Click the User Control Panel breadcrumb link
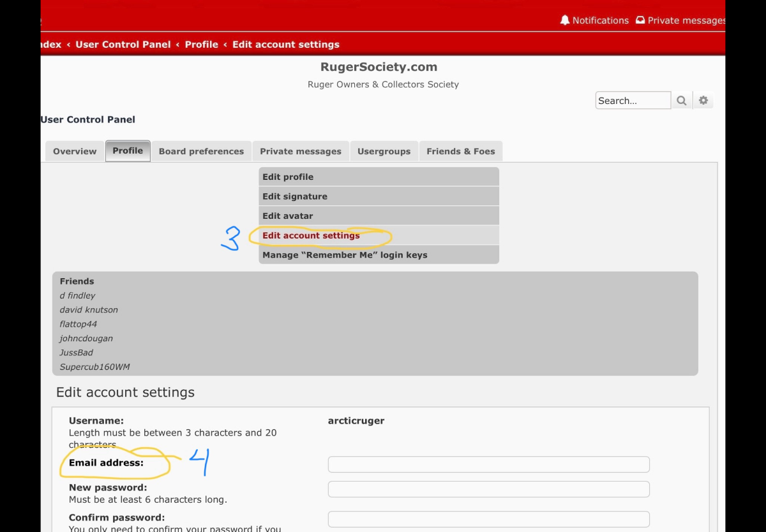Screen dimensions: 766x532 tap(123, 45)
